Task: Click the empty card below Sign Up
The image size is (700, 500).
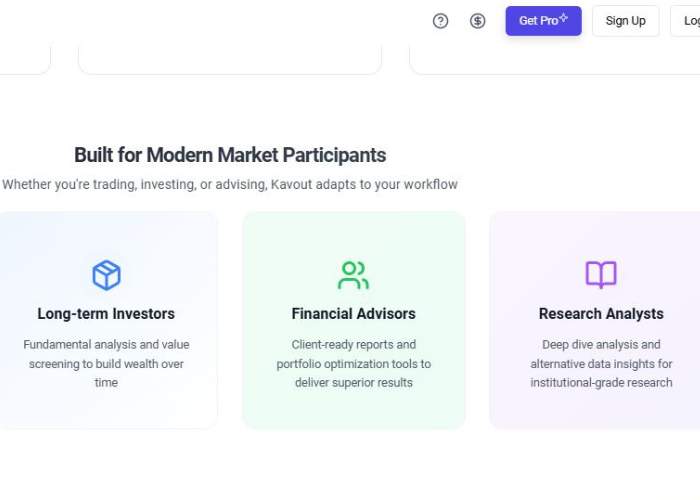Action: coord(555,58)
